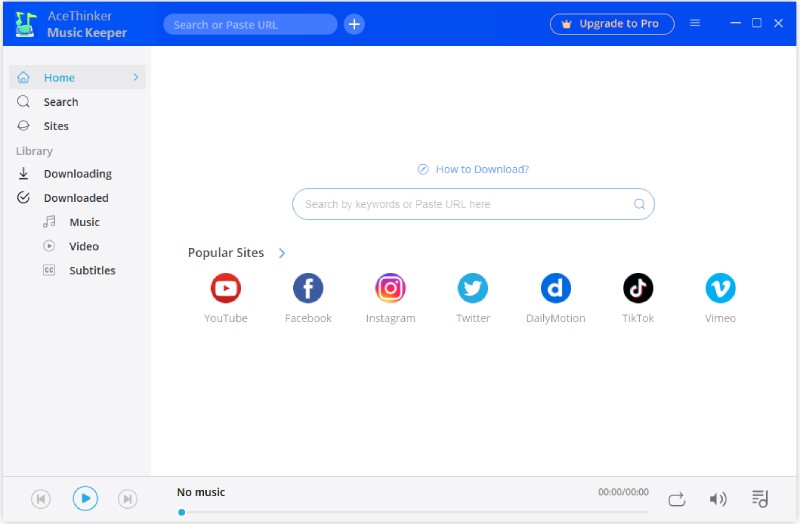
Task: Click the Library section label
Action: pos(34,151)
